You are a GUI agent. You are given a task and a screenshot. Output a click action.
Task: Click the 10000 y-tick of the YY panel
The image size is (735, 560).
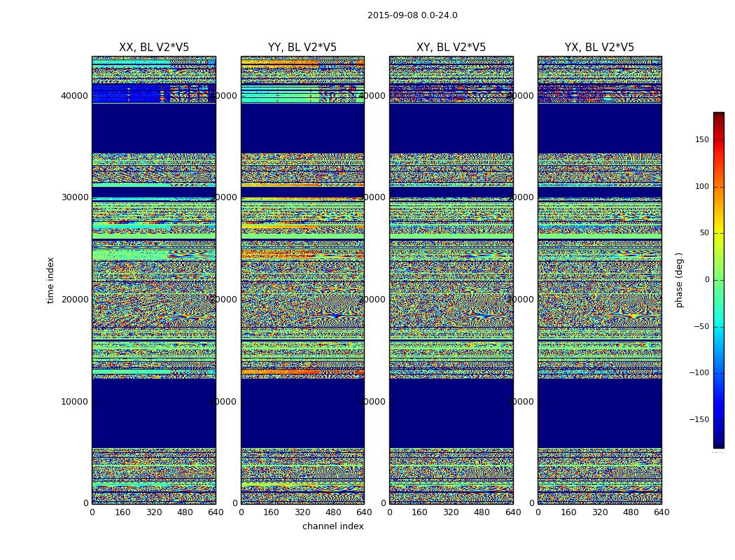(223, 402)
